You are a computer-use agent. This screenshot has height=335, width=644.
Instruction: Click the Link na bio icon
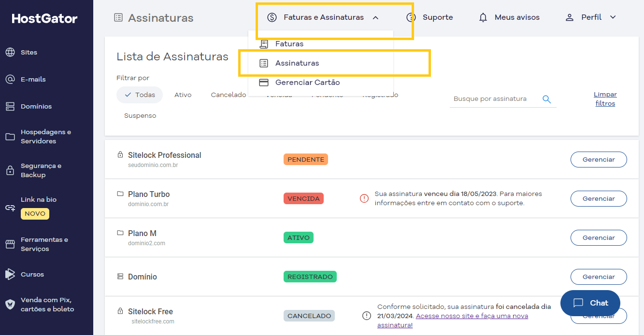(x=10, y=208)
